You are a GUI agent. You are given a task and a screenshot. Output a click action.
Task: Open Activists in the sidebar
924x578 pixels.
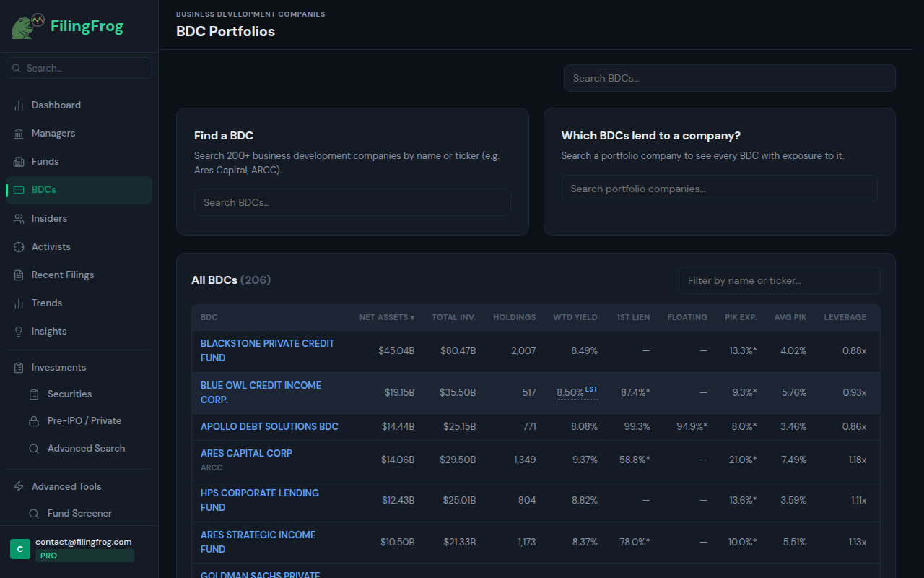(x=79, y=247)
